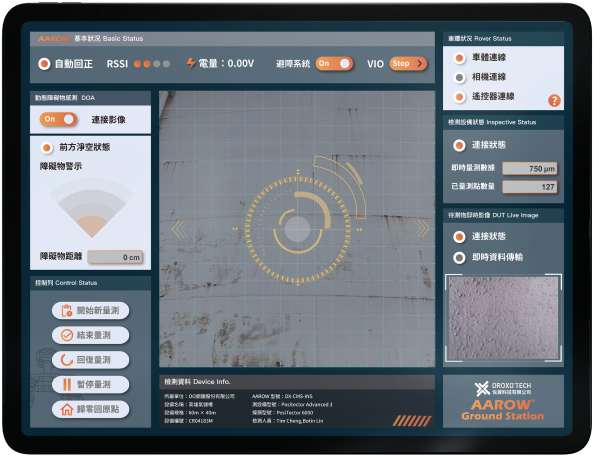Click the circular arrow icon on 回復量測

tap(67, 360)
